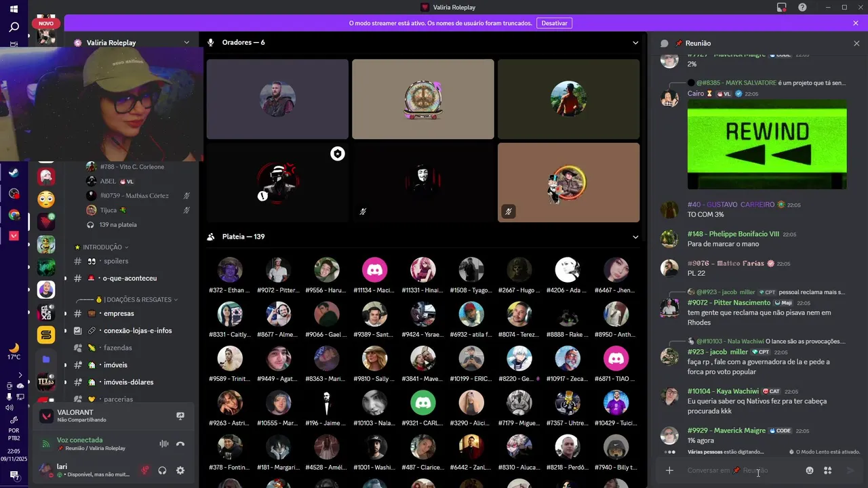This screenshot has height=488, width=868.
Task: Open audience member #6871 - TIAO
Action: point(616,365)
